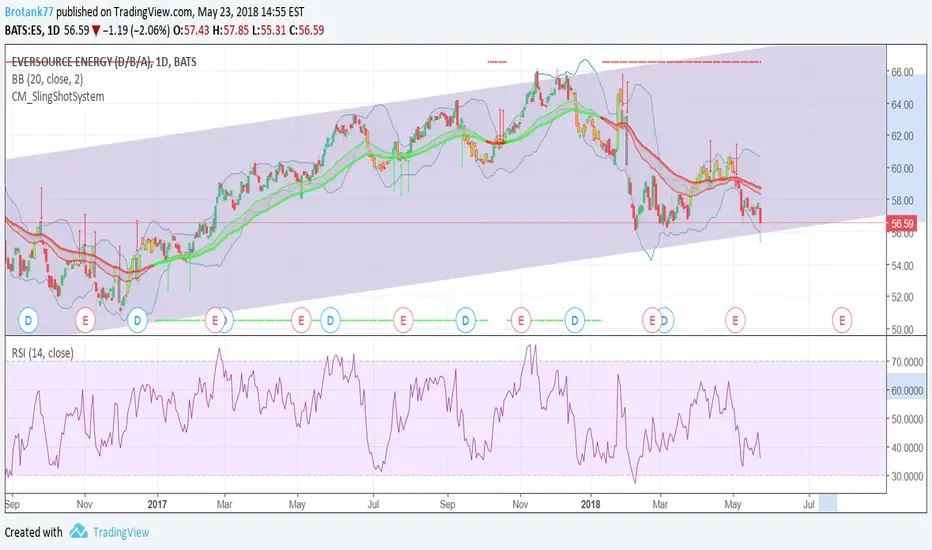The height and width of the screenshot is (550, 932).
Task: Click the red down-arrow price change indicator
Action: 96,30
